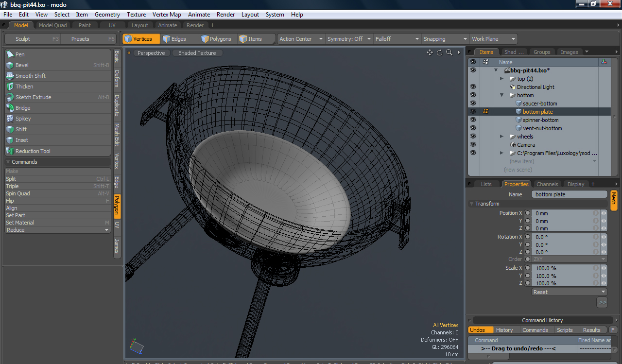Select the Spikey tool
This screenshot has height=364, width=622.
58,119
